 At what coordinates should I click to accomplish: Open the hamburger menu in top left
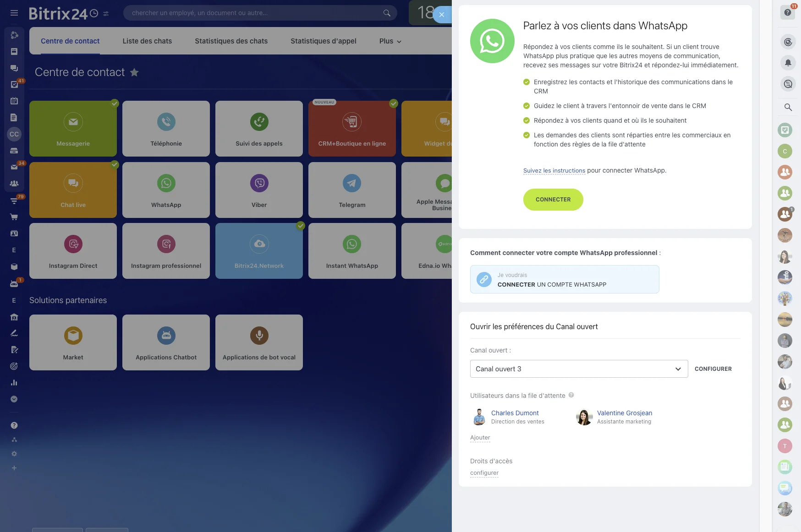click(x=14, y=13)
